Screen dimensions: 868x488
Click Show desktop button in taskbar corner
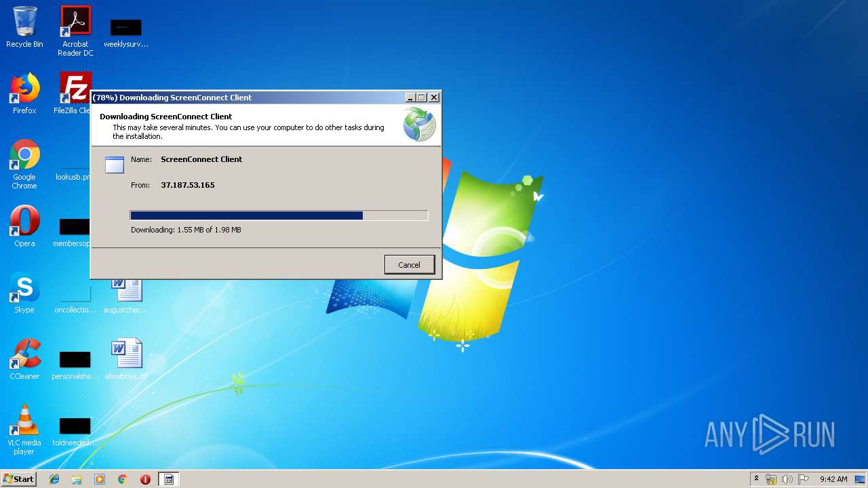pos(861,479)
